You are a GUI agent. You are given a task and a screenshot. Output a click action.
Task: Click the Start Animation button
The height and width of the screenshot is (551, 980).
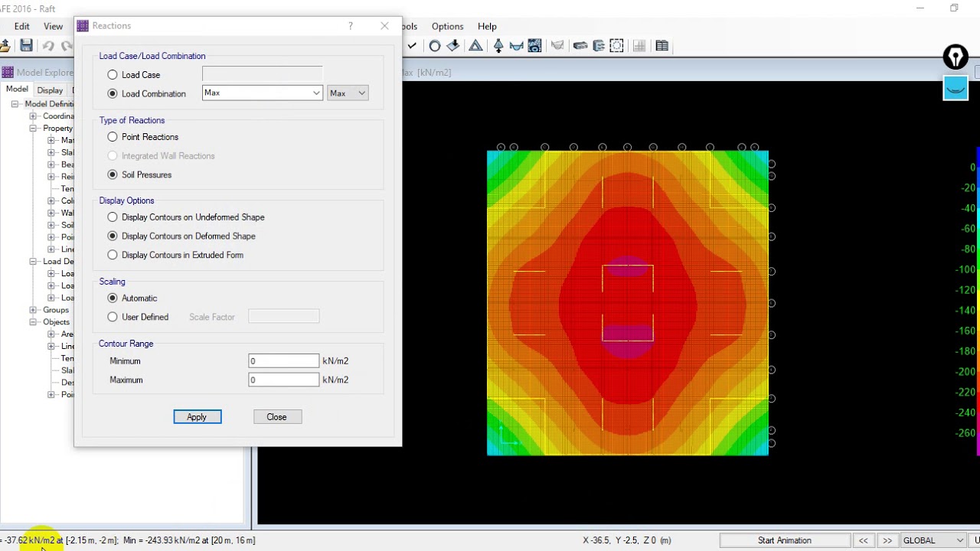click(784, 540)
